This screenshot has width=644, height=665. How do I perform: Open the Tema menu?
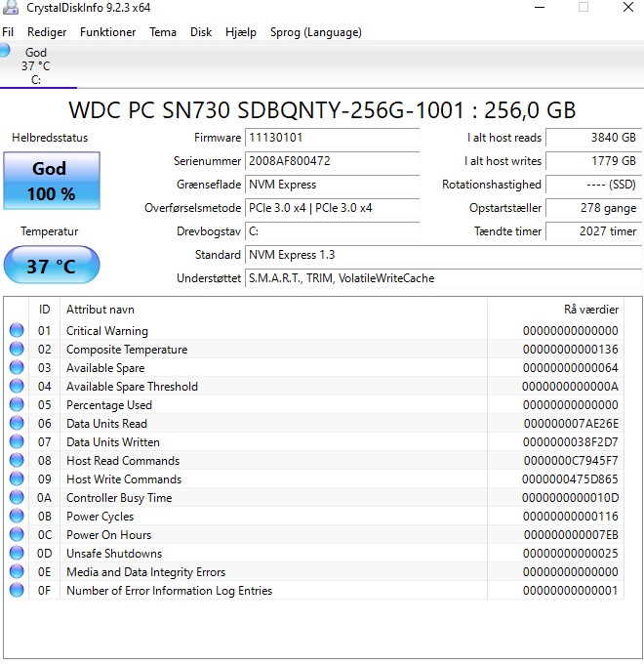pyautogui.click(x=163, y=32)
